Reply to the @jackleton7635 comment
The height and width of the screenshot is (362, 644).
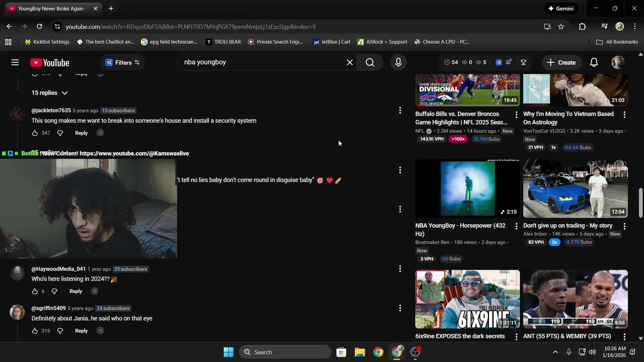[82, 133]
